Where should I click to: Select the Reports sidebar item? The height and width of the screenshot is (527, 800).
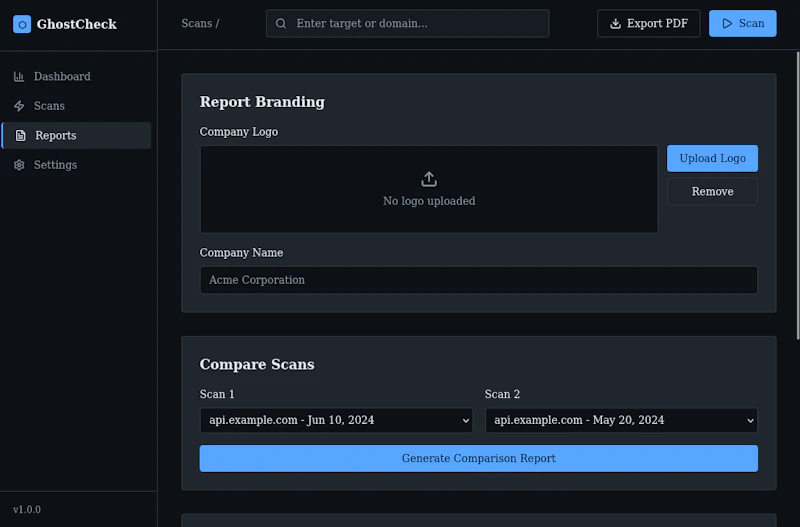(x=77, y=135)
